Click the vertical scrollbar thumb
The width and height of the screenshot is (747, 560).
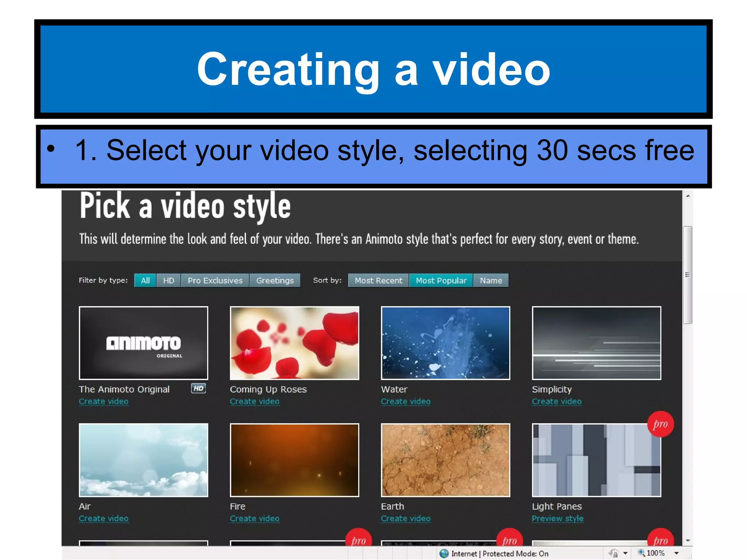tap(688, 275)
